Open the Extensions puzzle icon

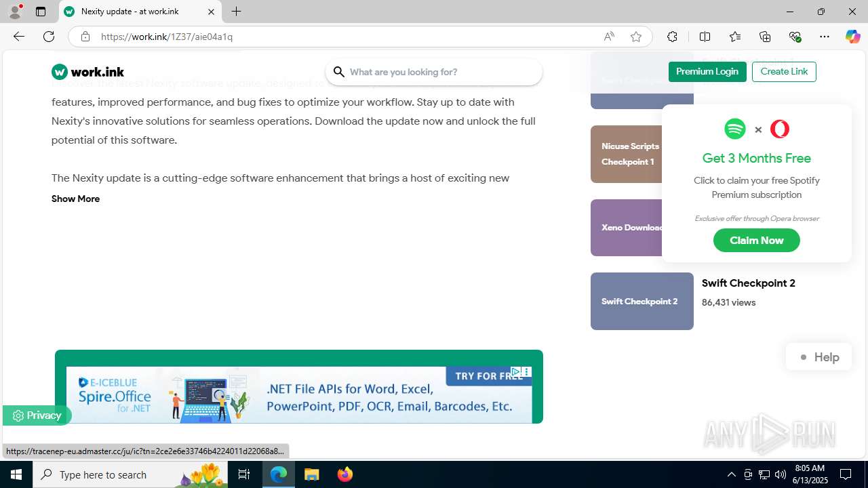(672, 37)
